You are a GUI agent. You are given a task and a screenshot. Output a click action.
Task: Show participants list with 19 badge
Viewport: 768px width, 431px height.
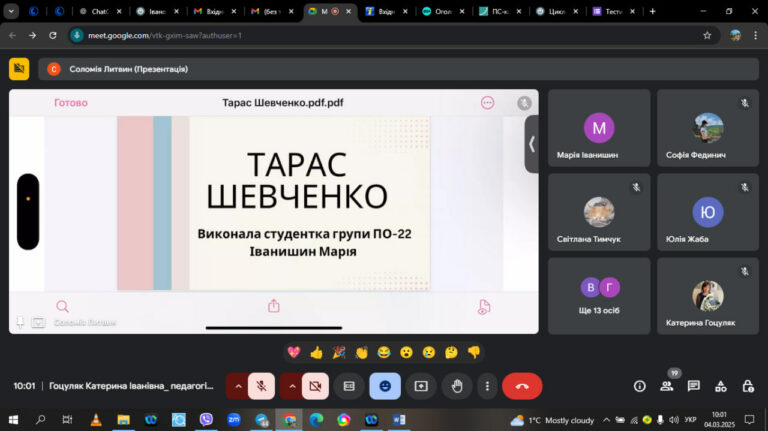tap(667, 386)
